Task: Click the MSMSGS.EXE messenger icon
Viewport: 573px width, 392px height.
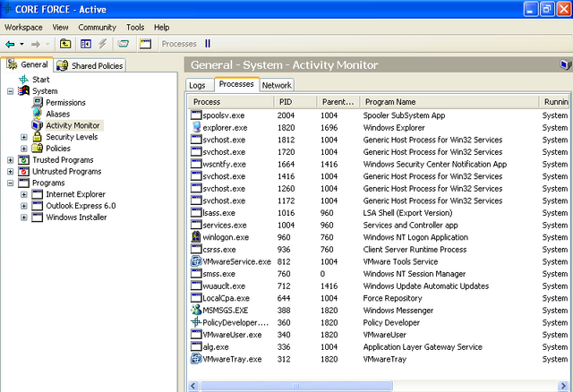Action: (196, 310)
